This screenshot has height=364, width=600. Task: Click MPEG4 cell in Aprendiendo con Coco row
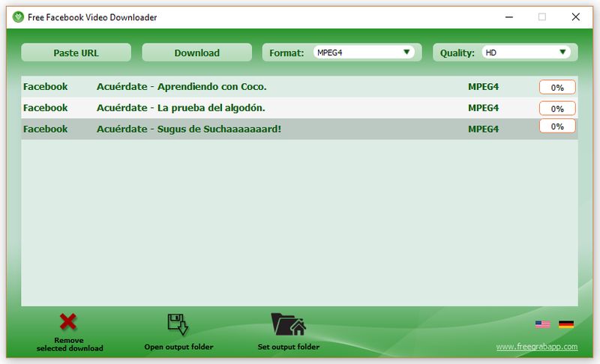(483, 87)
